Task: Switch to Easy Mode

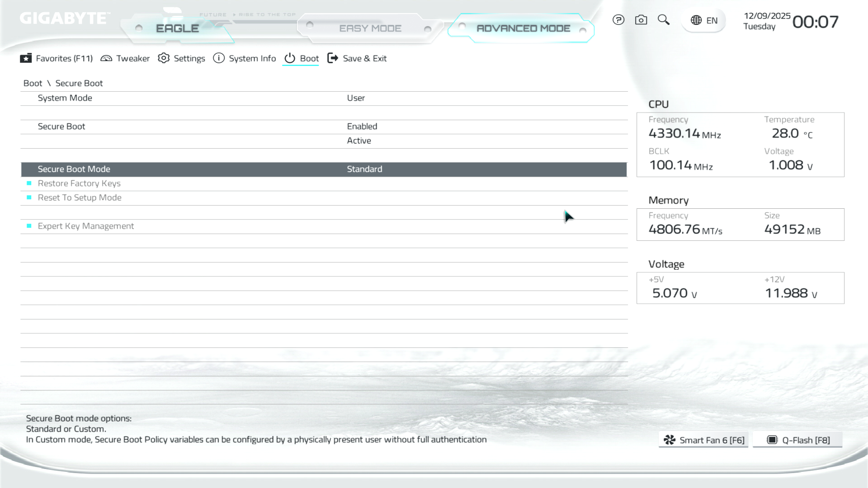Action: pyautogui.click(x=370, y=28)
